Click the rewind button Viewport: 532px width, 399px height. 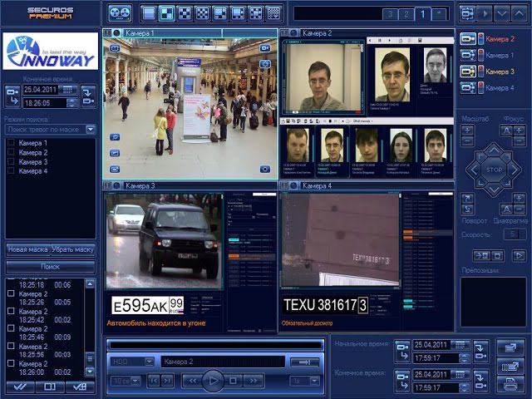(192, 381)
